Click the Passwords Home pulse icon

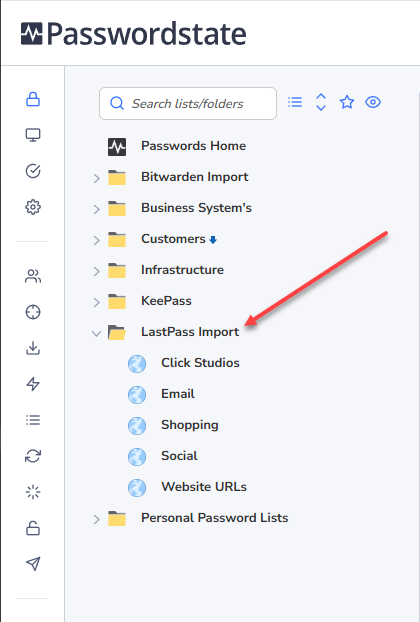tap(117, 147)
